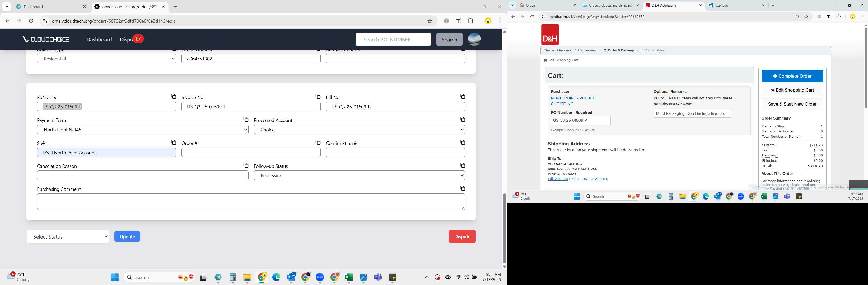This screenshot has height=285, width=868.
Task: Bookmark the D&H checkout page
Action: tap(806, 16)
